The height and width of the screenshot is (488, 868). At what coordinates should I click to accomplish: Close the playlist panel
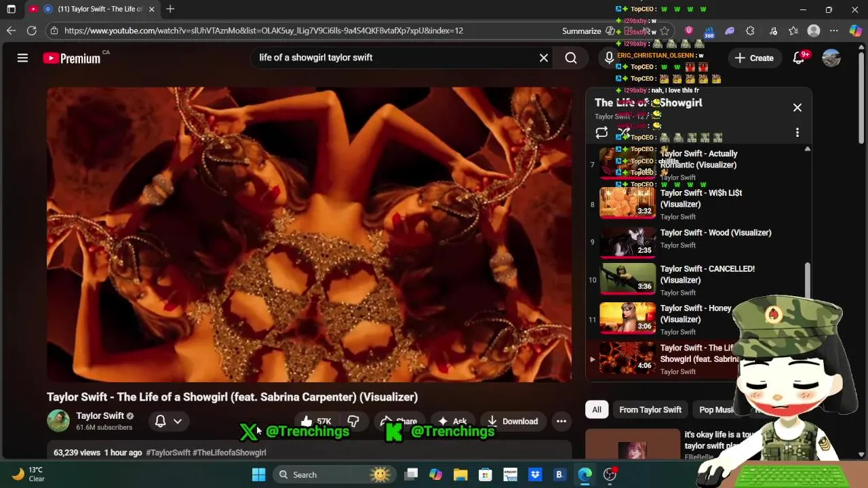click(x=797, y=107)
